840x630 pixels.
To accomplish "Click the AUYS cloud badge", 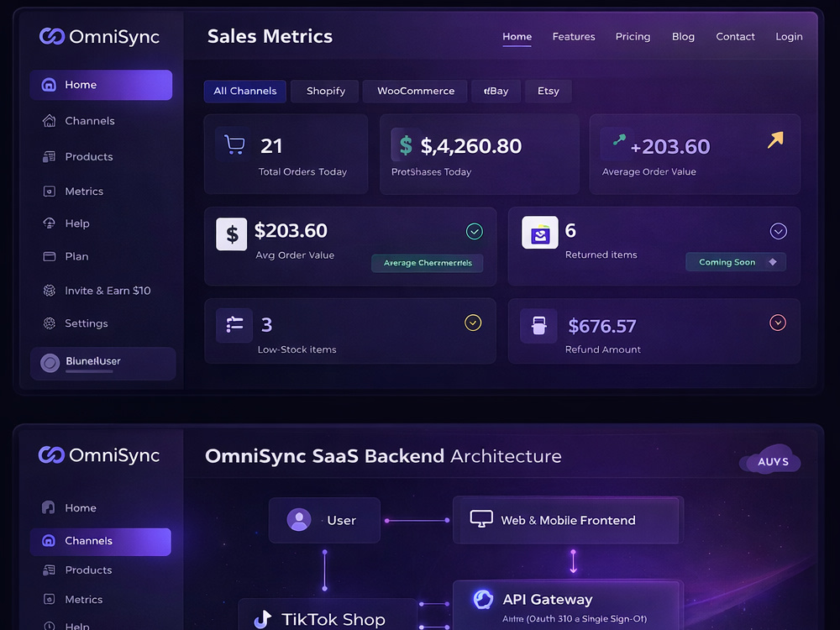I will (771, 459).
